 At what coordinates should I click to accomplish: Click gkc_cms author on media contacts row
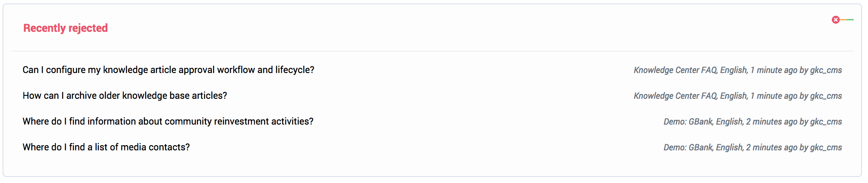[x=826, y=147]
